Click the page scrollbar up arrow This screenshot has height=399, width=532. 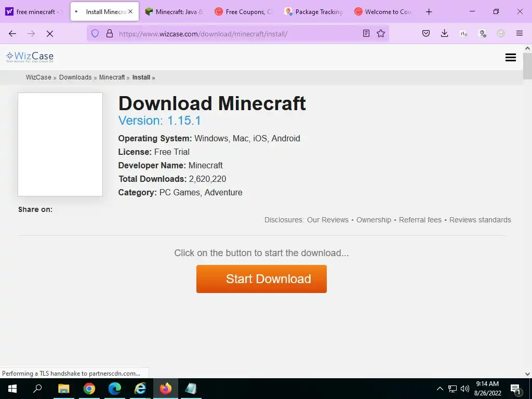click(x=527, y=48)
